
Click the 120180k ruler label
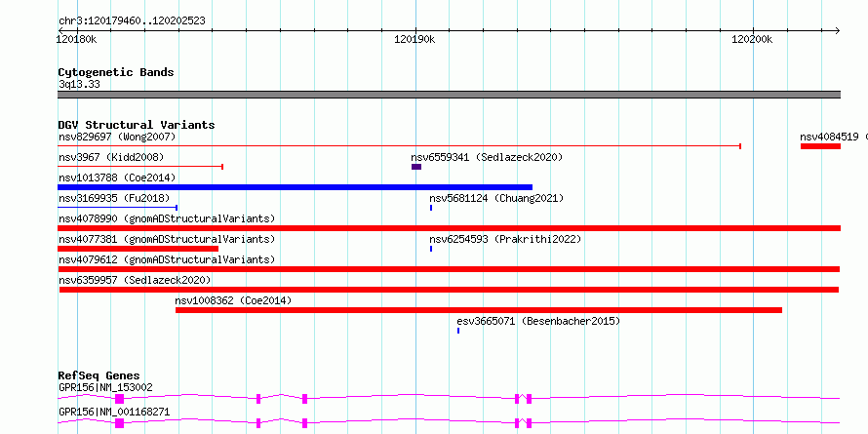pyautogui.click(x=77, y=39)
